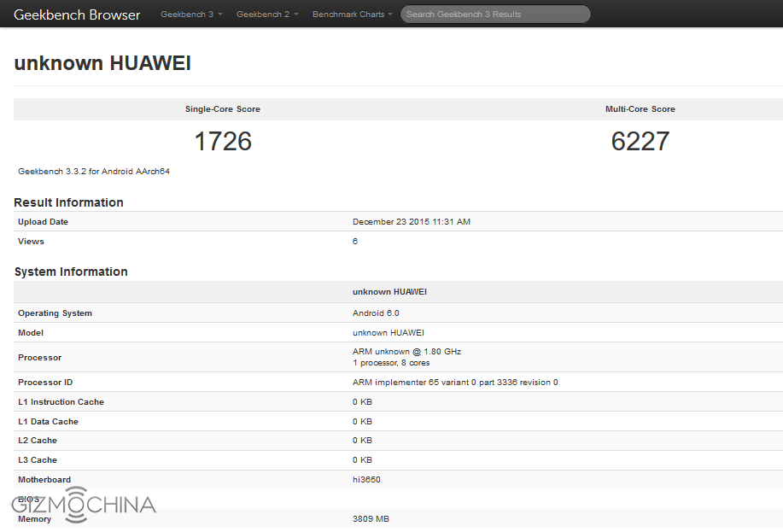Screen dimensions: 783x532
Task: Click the L3 Cache row label
Action: click(x=38, y=460)
